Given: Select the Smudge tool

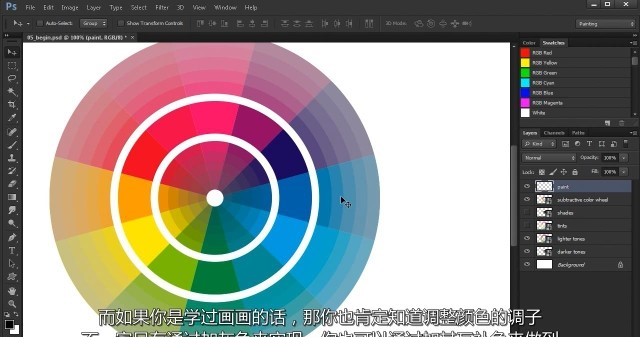Looking at the screenshot, I should [x=12, y=210].
